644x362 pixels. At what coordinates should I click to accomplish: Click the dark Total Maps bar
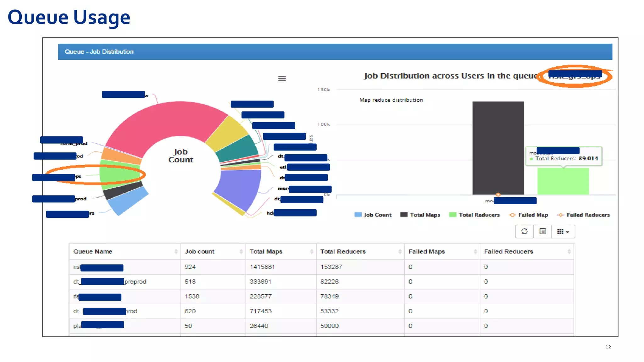click(x=498, y=148)
